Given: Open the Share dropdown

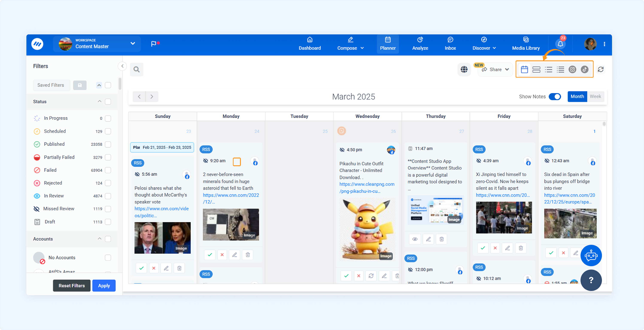Looking at the screenshot, I should tap(495, 70).
